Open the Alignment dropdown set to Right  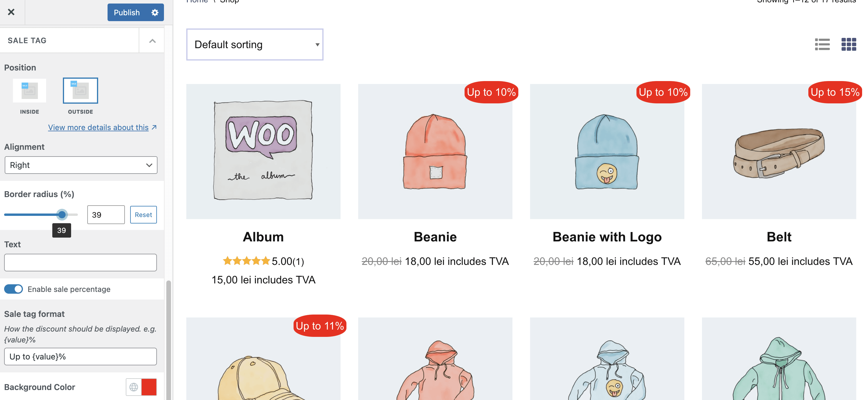point(81,165)
